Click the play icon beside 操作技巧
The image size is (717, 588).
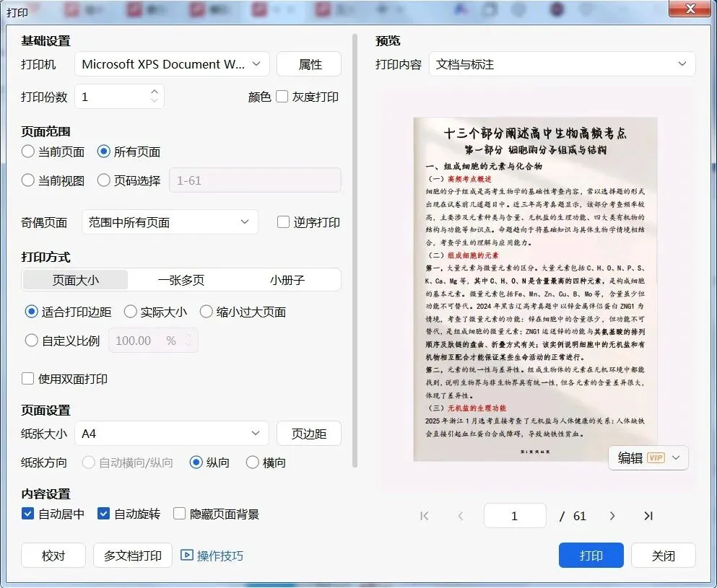tap(186, 555)
